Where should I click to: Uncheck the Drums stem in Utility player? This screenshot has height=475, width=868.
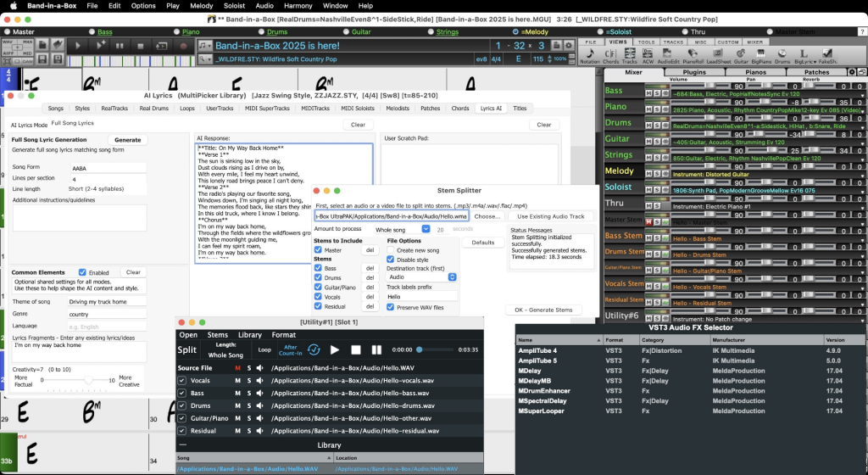[x=182, y=406]
